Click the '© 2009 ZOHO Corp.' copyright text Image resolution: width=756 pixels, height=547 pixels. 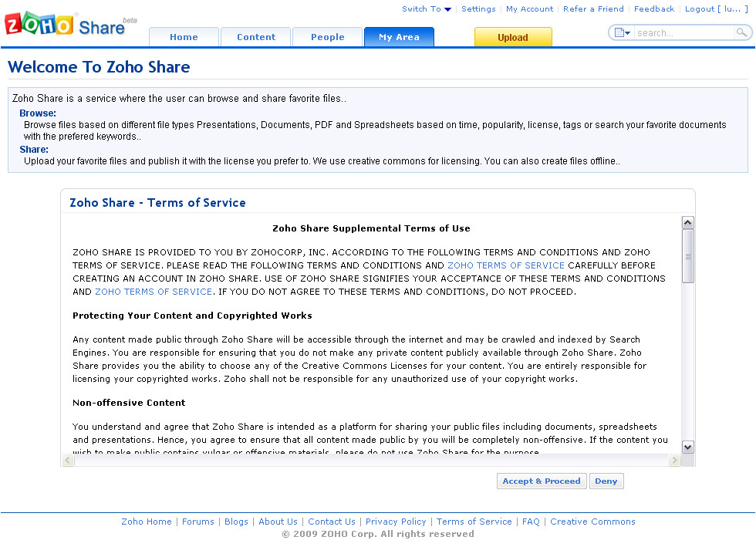click(x=377, y=534)
